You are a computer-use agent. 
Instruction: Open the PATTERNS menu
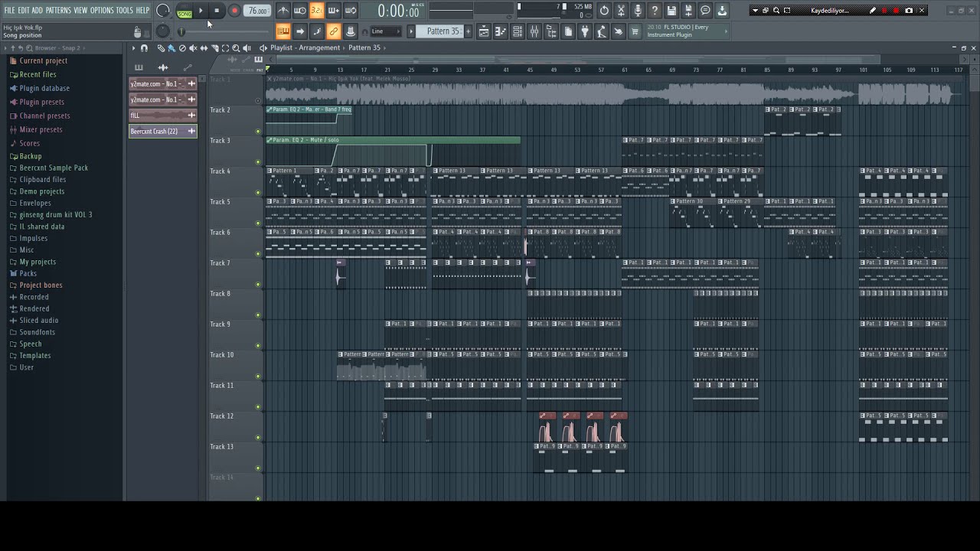58,10
